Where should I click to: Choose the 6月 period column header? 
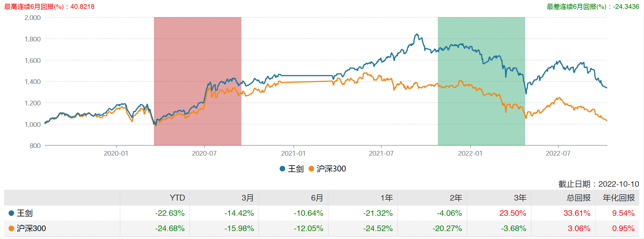[317, 198]
